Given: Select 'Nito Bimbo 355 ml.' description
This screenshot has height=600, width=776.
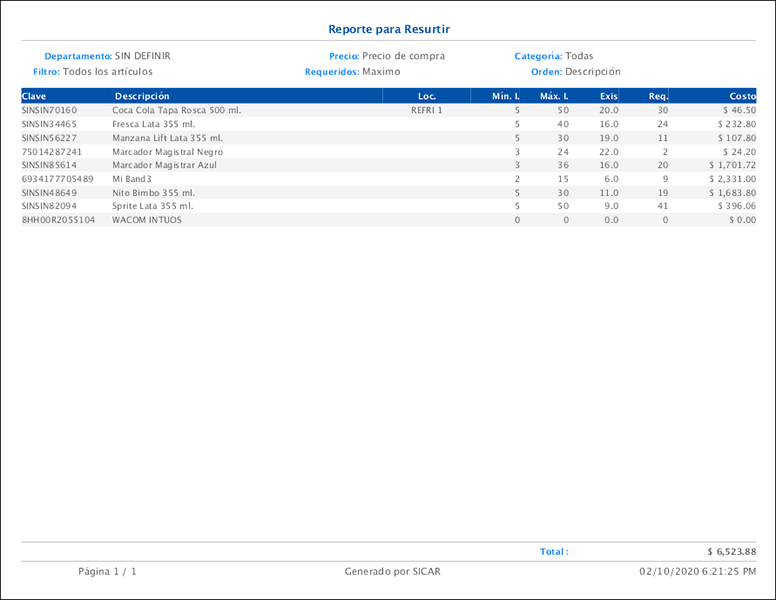Looking at the screenshot, I should point(153,193).
